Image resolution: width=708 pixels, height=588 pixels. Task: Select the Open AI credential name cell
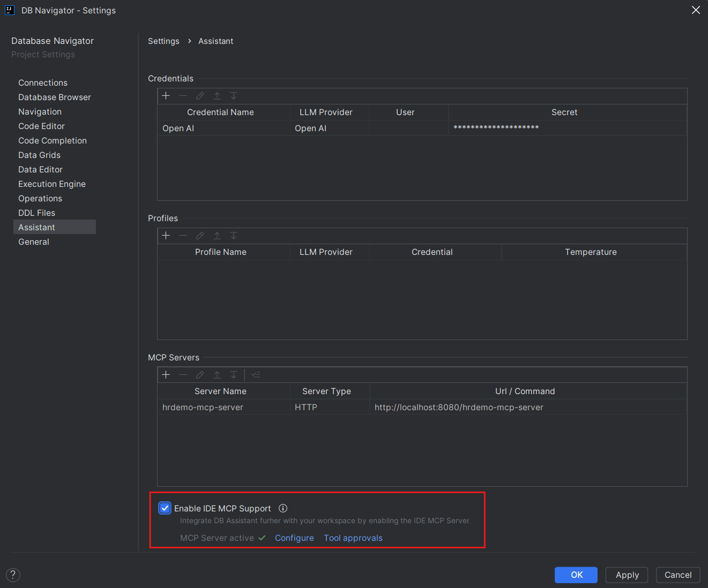click(x=224, y=129)
